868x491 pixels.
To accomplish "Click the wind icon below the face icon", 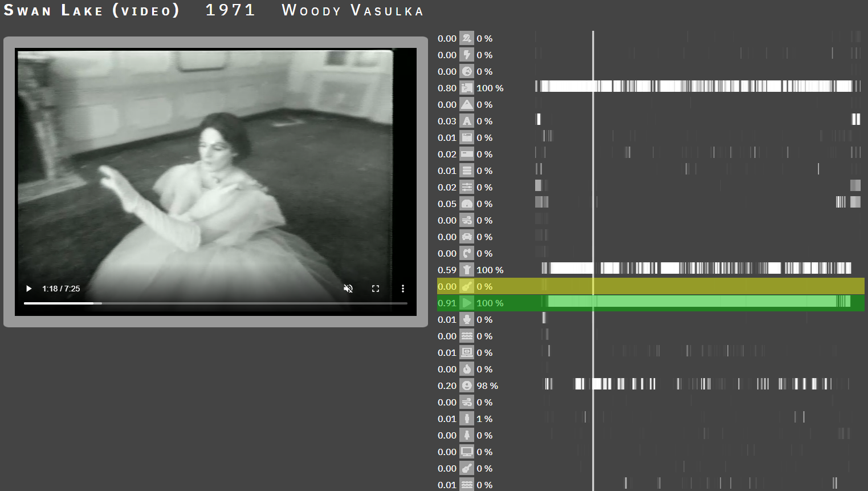I will 467,402.
